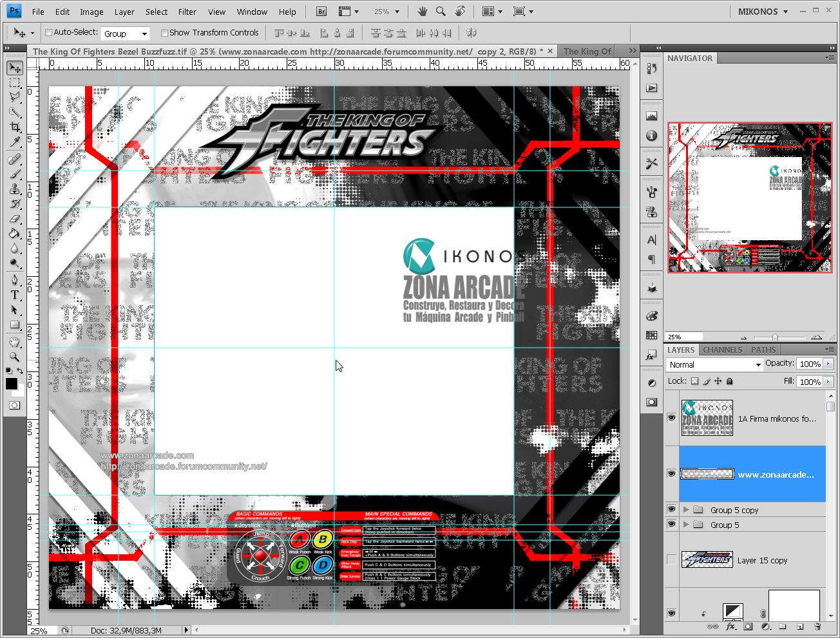
Task: Select the Hand tool in the toolbox
Action: tap(15, 342)
